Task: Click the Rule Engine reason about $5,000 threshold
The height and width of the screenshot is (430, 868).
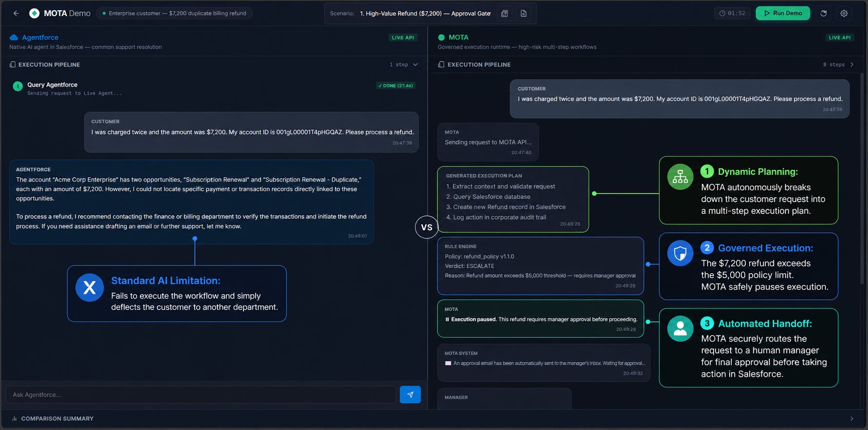Action: click(x=540, y=276)
